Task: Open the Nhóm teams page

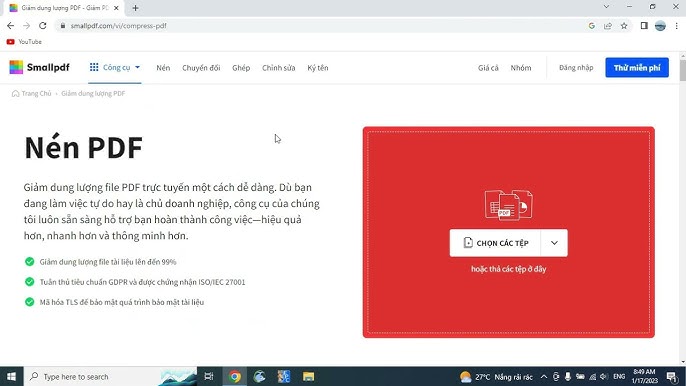Action: (521, 68)
